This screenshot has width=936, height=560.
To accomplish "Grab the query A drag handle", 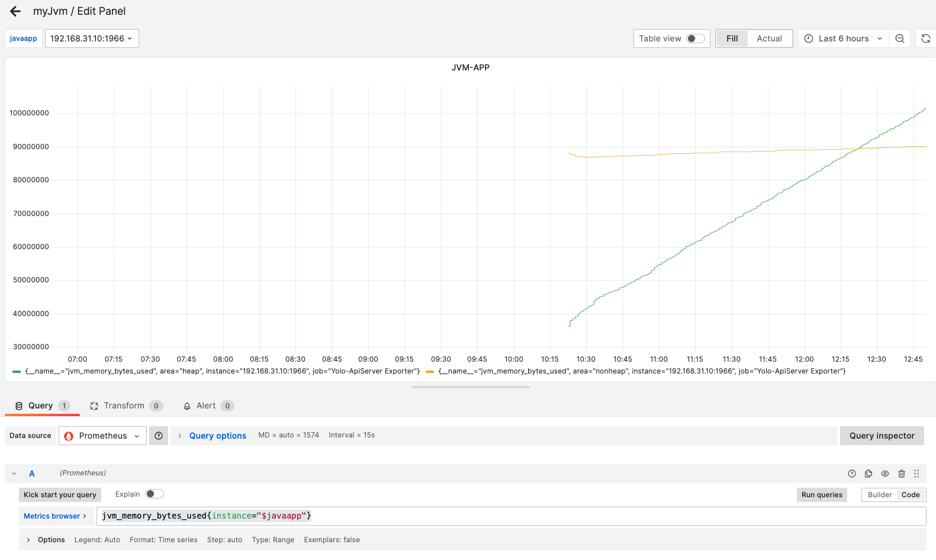I will pyautogui.click(x=916, y=474).
